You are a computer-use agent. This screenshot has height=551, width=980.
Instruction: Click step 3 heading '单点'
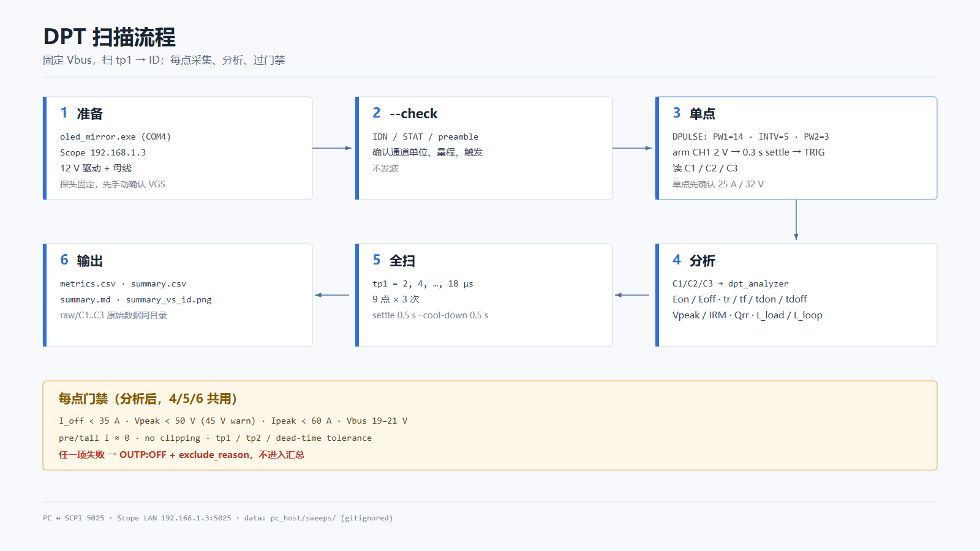click(703, 114)
